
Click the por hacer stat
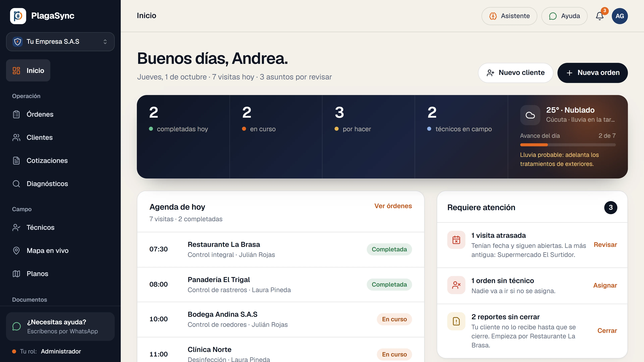pos(368,137)
